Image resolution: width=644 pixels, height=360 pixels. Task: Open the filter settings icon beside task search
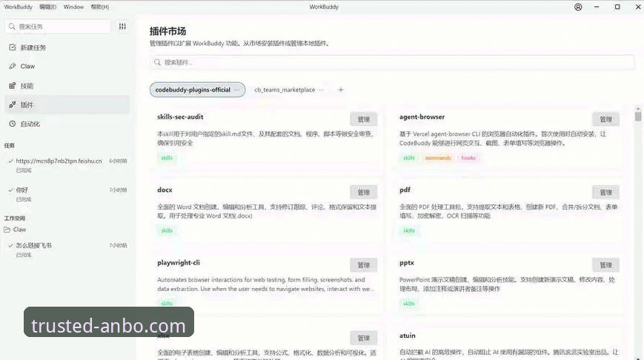point(122,26)
